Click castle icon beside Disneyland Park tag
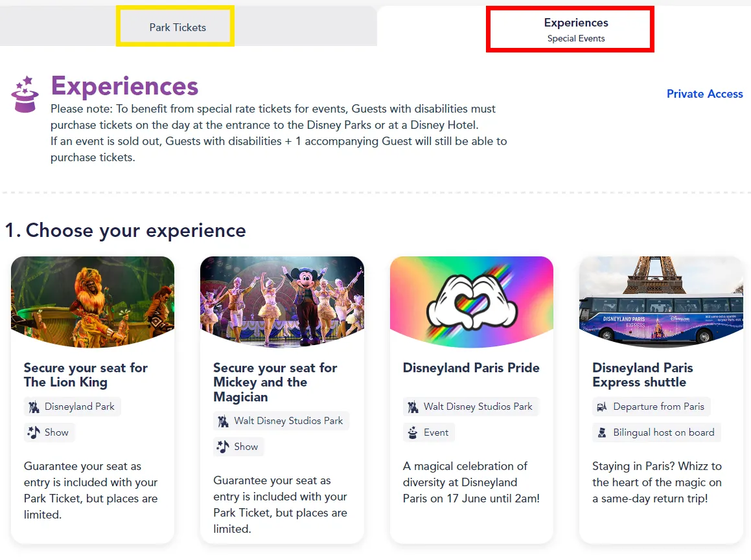This screenshot has width=751, height=560. pos(34,407)
